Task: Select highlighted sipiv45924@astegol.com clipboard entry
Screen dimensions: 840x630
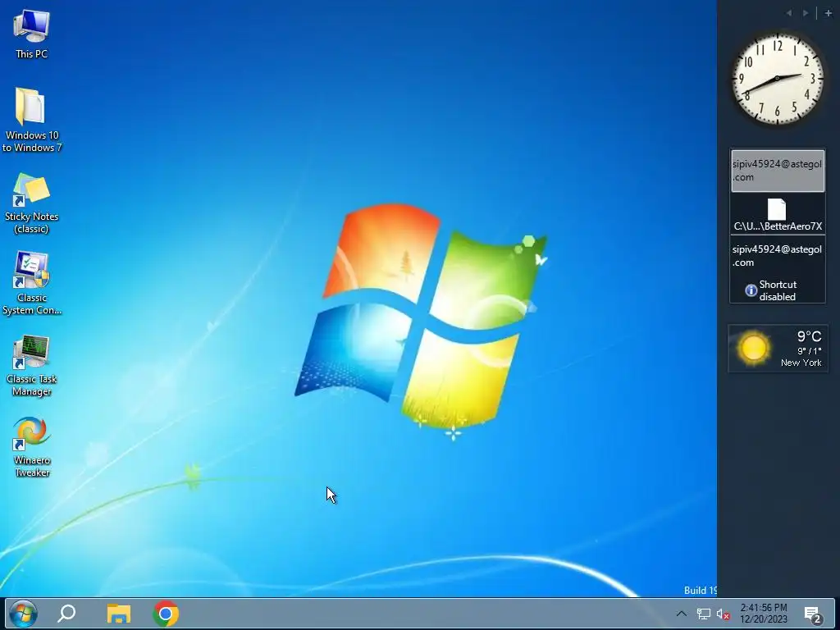Action: point(778,171)
